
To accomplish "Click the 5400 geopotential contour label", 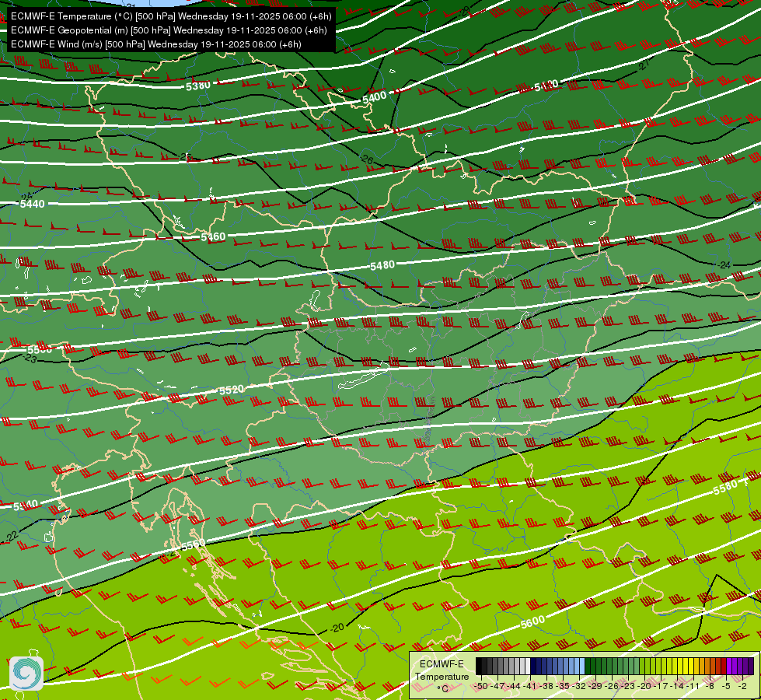I will point(374,97).
